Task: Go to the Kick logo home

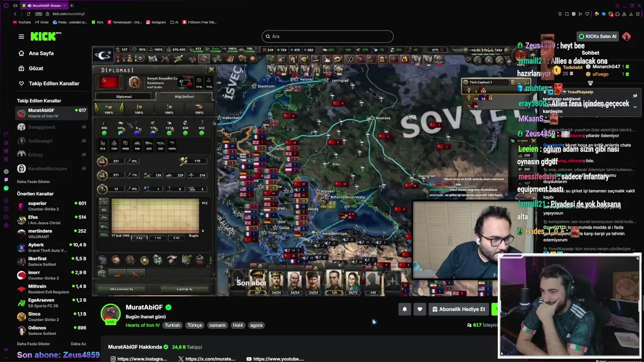Action: click(x=45, y=36)
